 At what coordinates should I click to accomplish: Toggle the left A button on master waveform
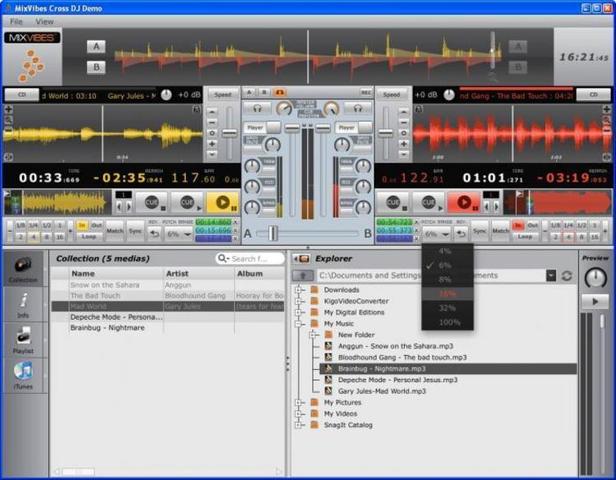(96, 47)
